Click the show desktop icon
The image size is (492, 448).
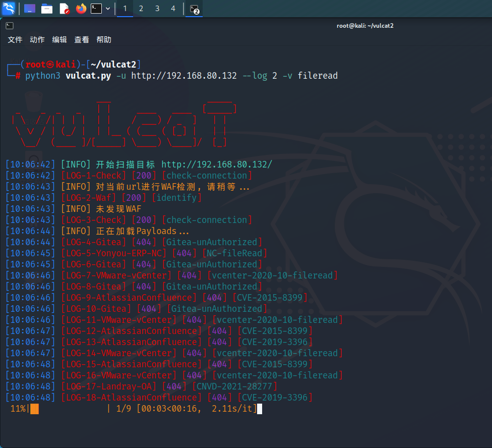point(30,9)
